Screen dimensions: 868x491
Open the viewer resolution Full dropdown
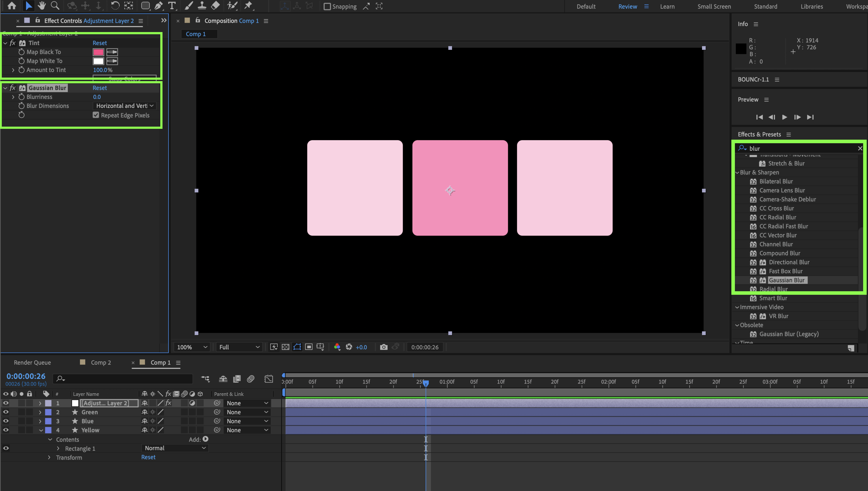point(239,347)
